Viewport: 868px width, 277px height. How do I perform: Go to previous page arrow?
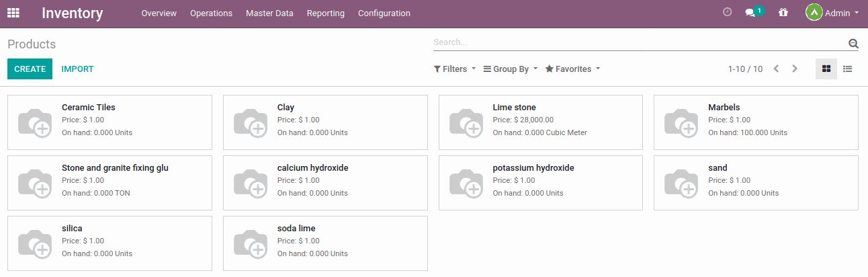777,69
